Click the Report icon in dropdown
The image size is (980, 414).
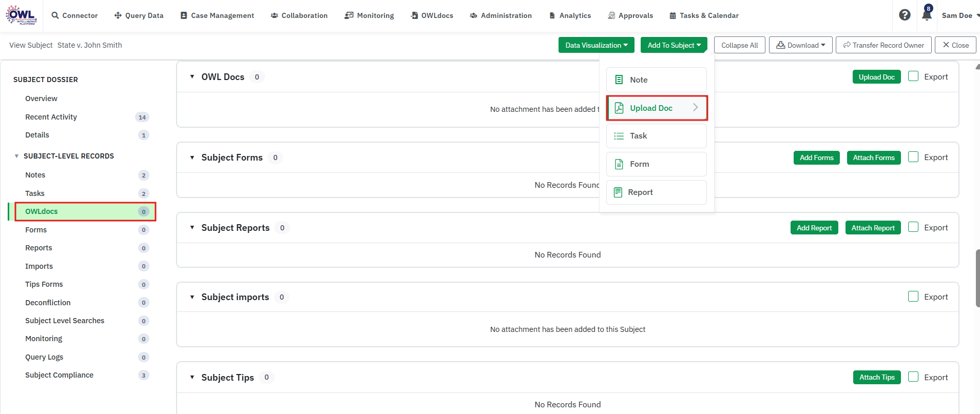pyautogui.click(x=618, y=192)
